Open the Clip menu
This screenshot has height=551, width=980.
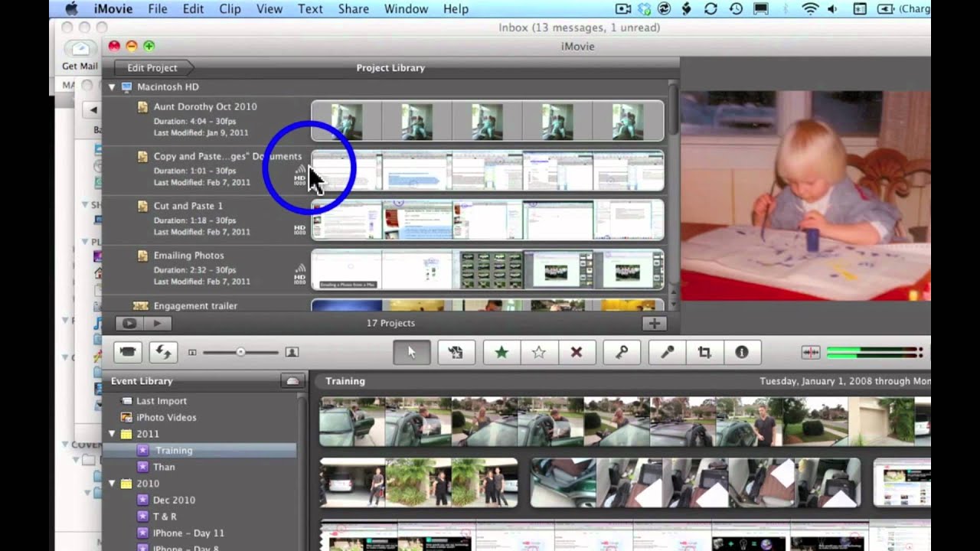pos(230,9)
